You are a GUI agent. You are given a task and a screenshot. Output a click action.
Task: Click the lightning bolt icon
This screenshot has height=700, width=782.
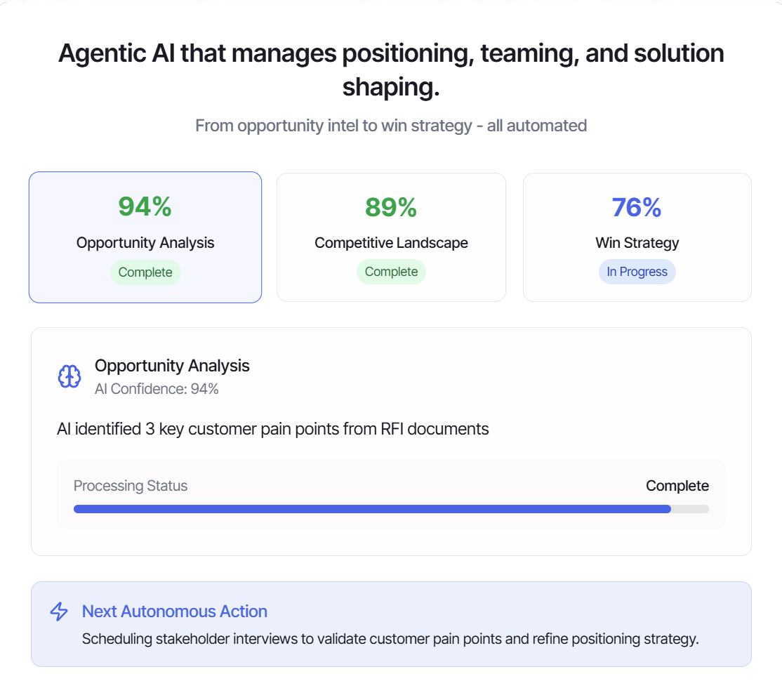[x=60, y=612]
